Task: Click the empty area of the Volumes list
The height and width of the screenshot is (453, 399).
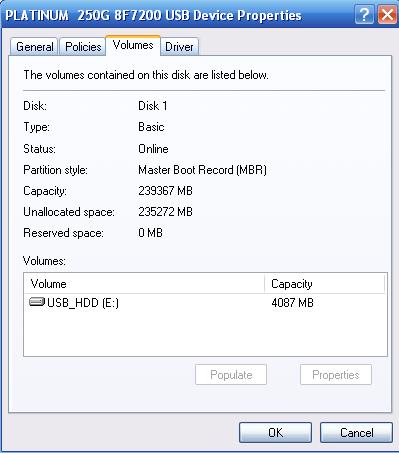Action: 205,333
